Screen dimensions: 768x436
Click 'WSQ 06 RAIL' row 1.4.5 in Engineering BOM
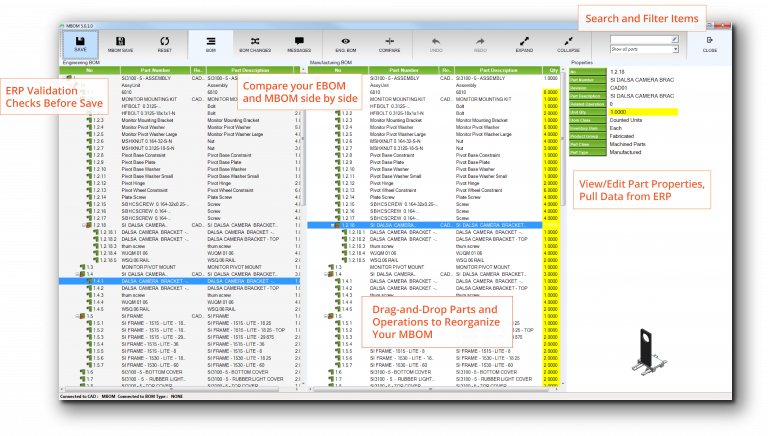(x=179, y=309)
